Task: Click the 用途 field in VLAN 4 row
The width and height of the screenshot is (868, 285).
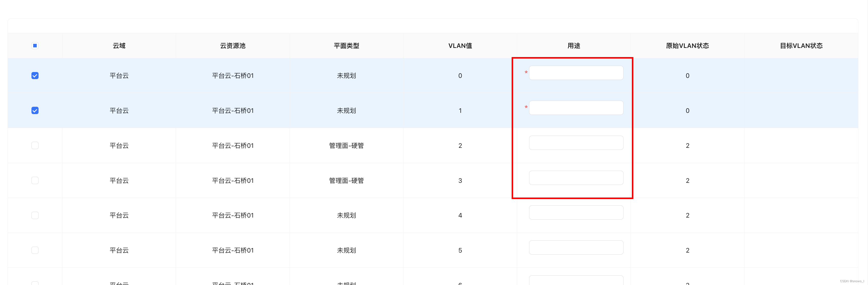Action: [576, 212]
